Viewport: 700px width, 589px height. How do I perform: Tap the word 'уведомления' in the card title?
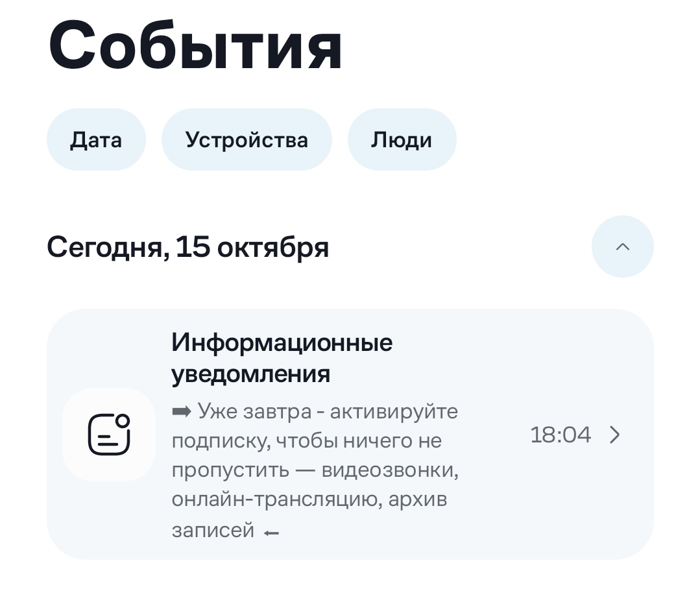click(250, 374)
